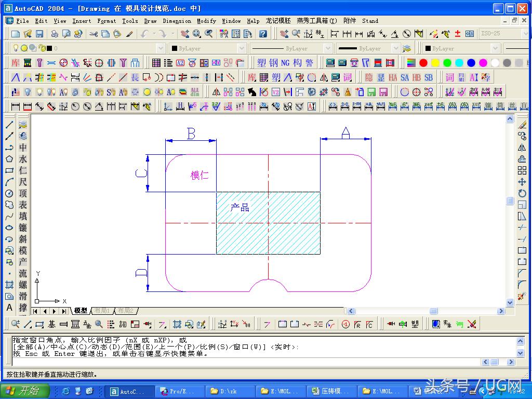The image size is (532, 399).
Task: Click the Print icon in standard toolbar
Action: (55, 34)
